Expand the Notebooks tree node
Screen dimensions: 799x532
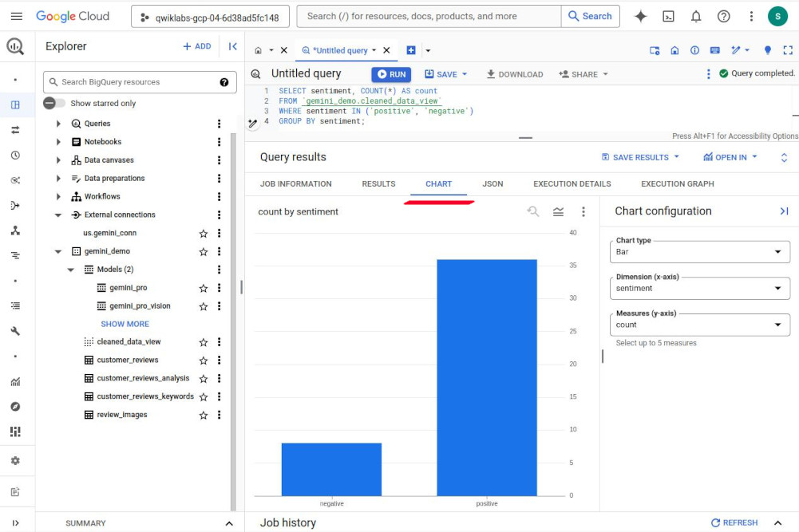pos(58,142)
